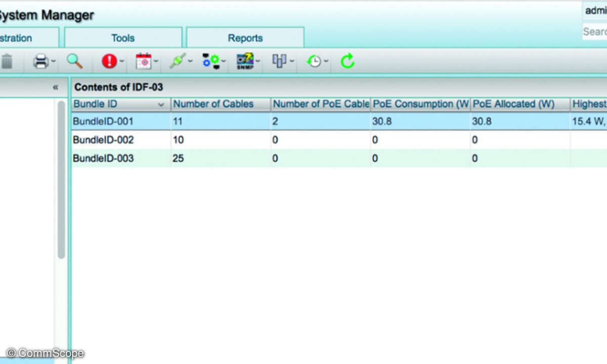Click the rack panels icon
This screenshot has width=607, height=364.
[x=280, y=61]
